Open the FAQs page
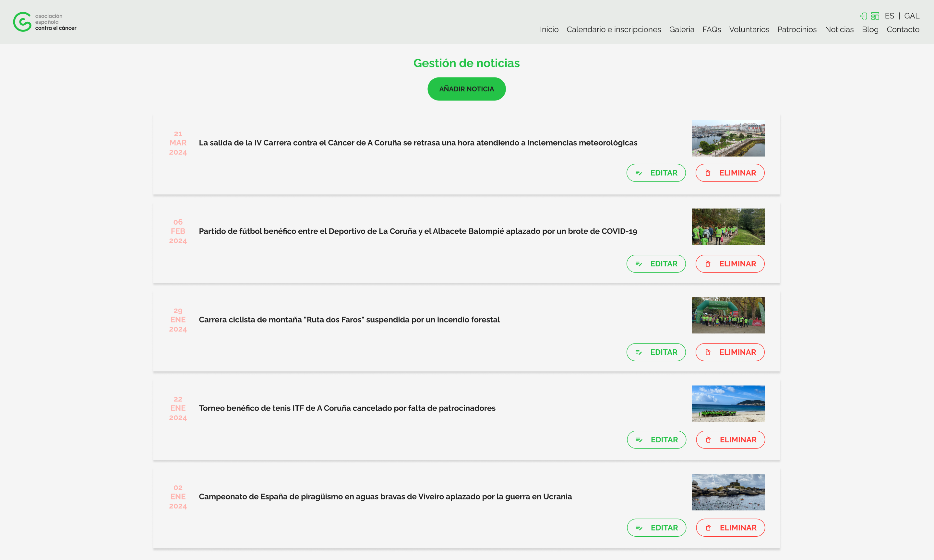Viewport: 934px width, 560px height. [x=711, y=29]
